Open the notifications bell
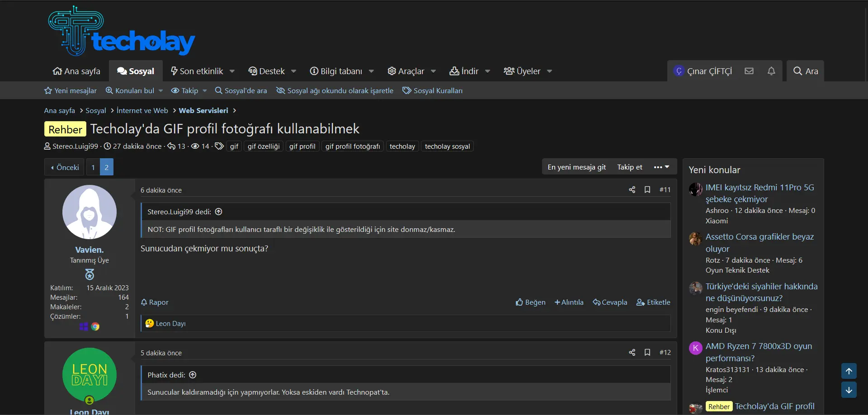This screenshot has height=415, width=868. point(771,71)
